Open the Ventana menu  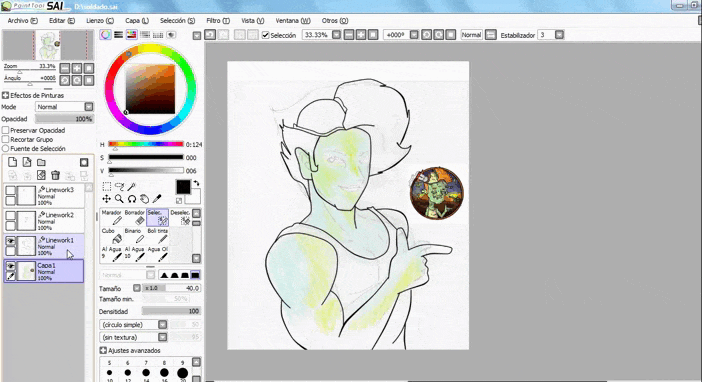(293, 21)
